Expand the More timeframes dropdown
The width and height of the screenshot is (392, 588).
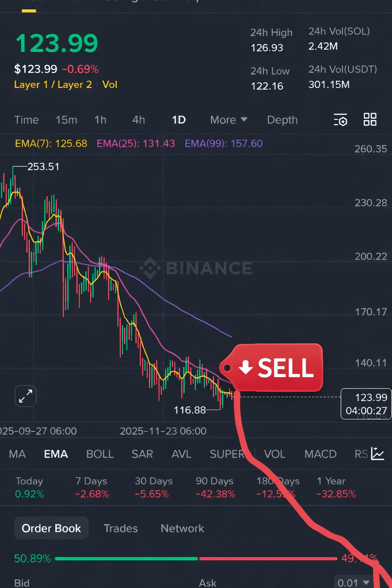[229, 120]
